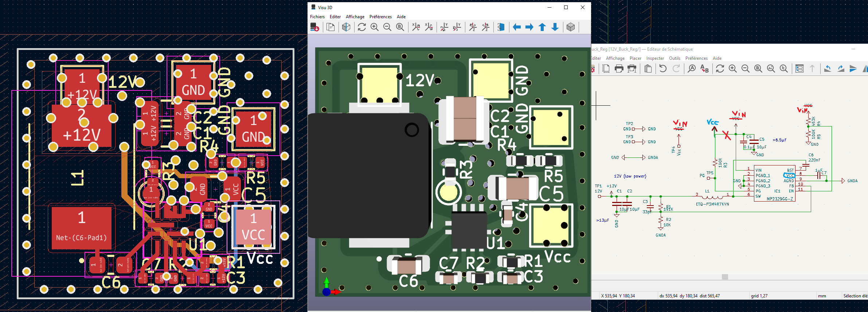This screenshot has height=312, width=868.
Task: Rotate Z counterclockwise in the 3D viewer
Action: pyautogui.click(x=485, y=27)
